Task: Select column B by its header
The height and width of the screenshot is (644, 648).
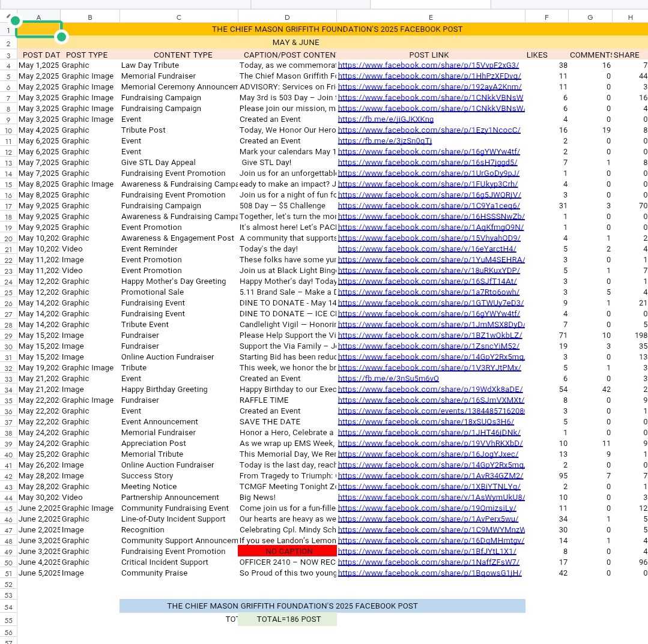Action: (89, 17)
